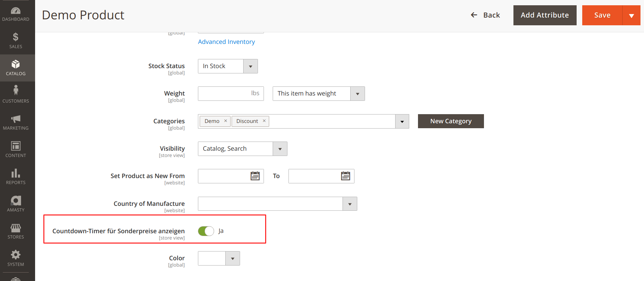Toggle Countdown-Timer für Sonderpreise switch
Image resolution: width=644 pixels, height=281 pixels.
[x=206, y=231]
